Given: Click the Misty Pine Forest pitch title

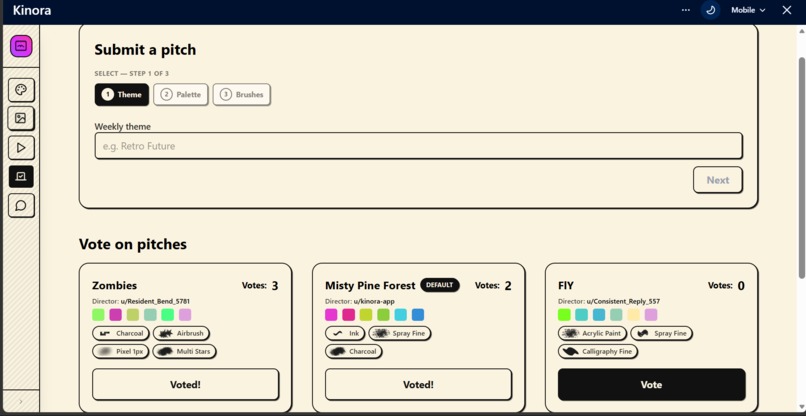Looking at the screenshot, I should pyautogui.click(x=370, y=286).
